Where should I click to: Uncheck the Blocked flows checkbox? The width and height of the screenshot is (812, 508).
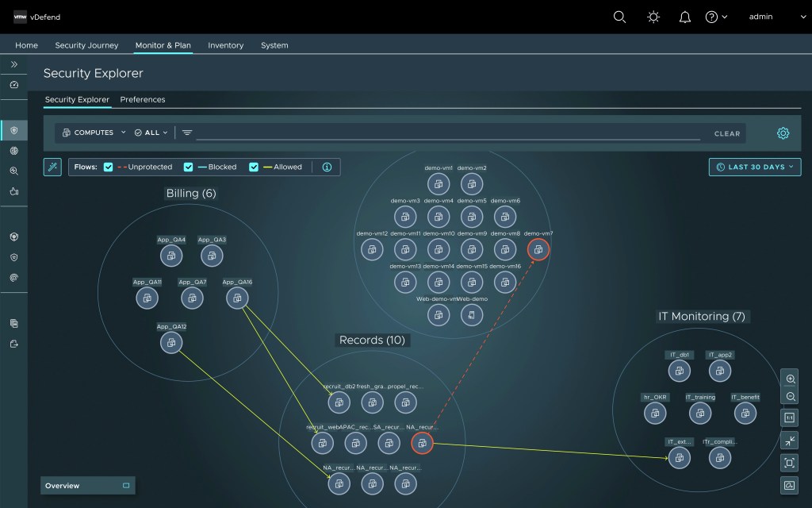(x=189, y=167)
